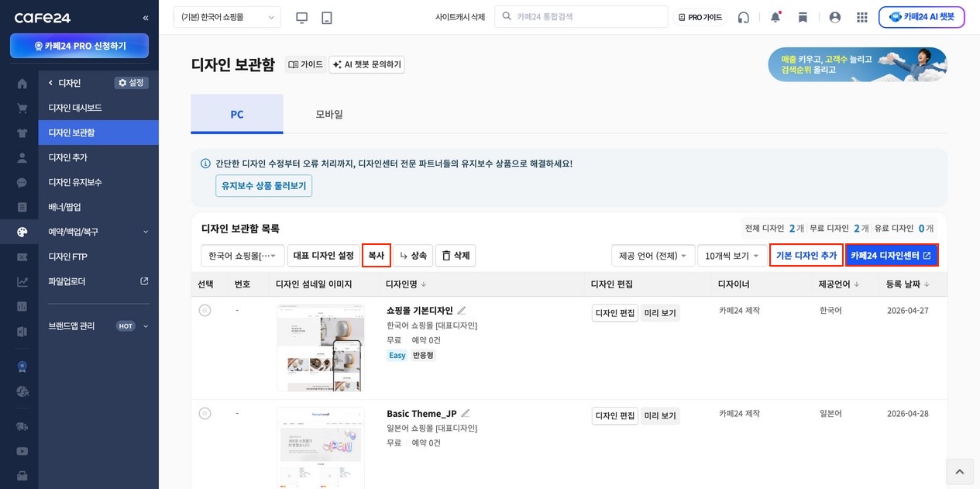
Task: Open the home icon in sidebar
Action: tap(22, 83)
